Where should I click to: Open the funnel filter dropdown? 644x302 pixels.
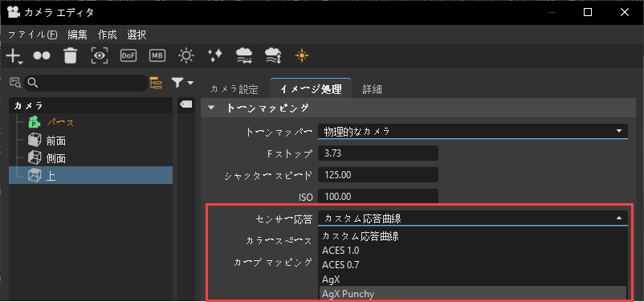(182, 83)
